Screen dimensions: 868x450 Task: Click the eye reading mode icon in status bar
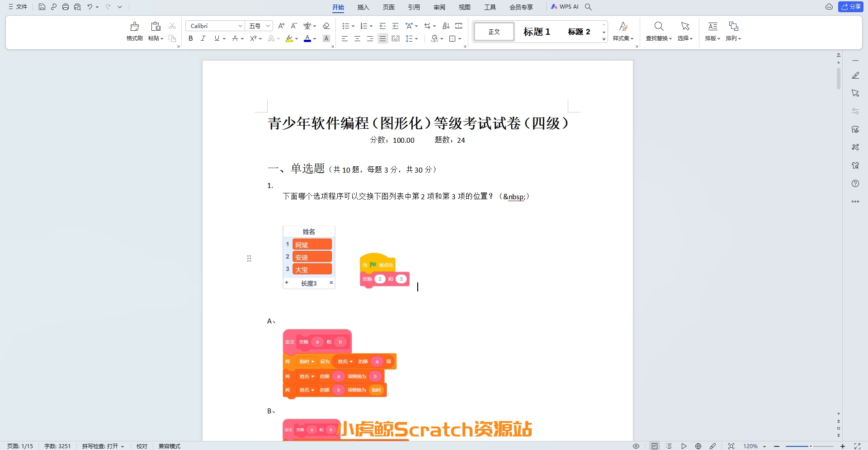click(636, 446)
